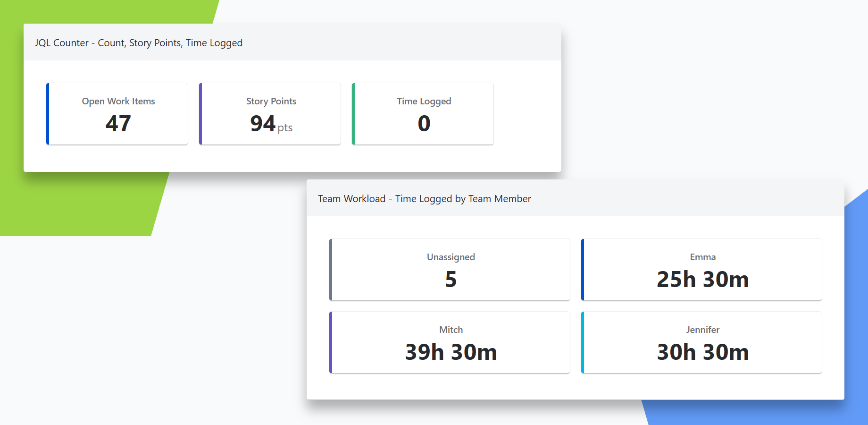Click the Time Logged counter card
Screen dimensions: 868x425
(x=423, y=113)
